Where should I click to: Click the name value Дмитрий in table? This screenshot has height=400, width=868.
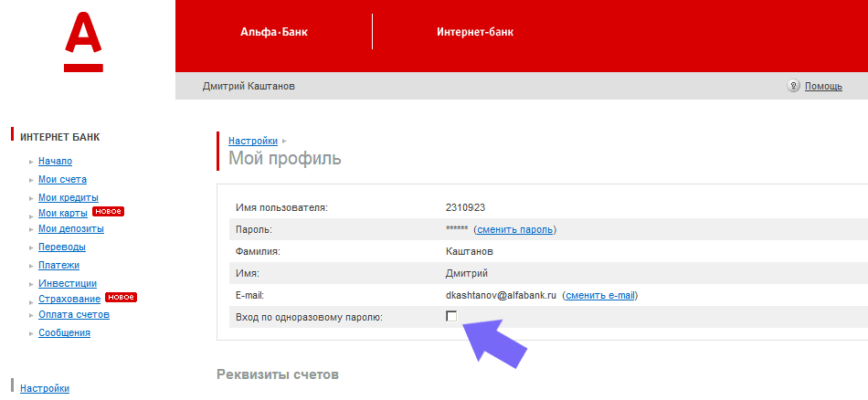467,273
